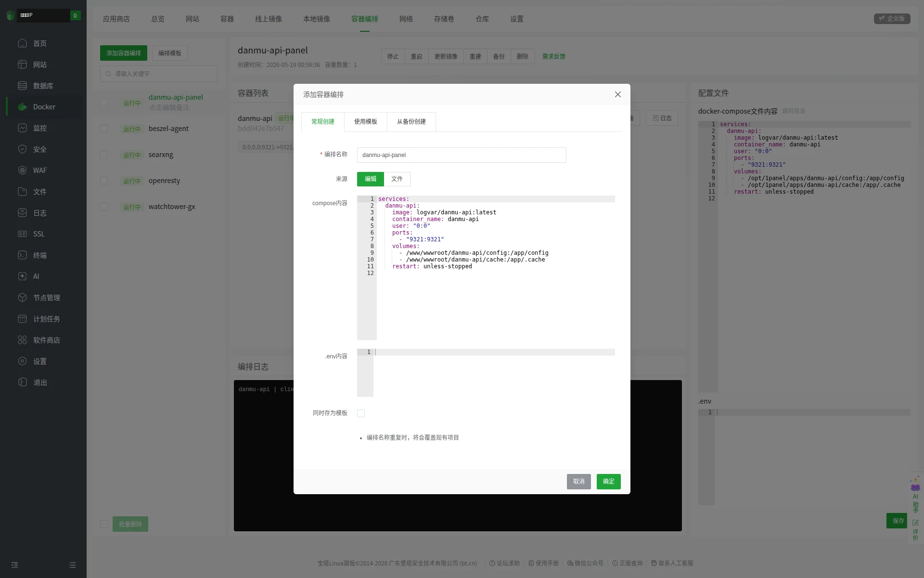Switch to the 常规创建 tab
924x578 pixels.
click(323, 122)
